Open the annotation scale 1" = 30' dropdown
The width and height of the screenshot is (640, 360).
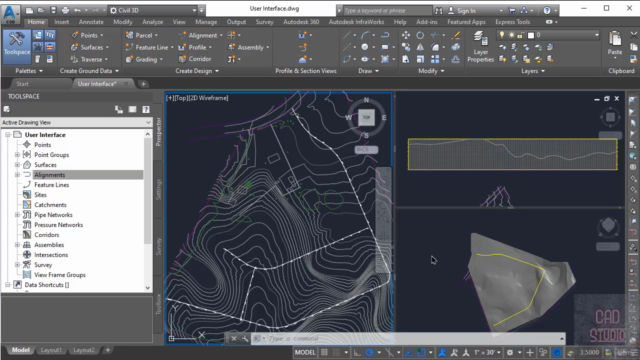pyautogui.click(x=487, y=352)
